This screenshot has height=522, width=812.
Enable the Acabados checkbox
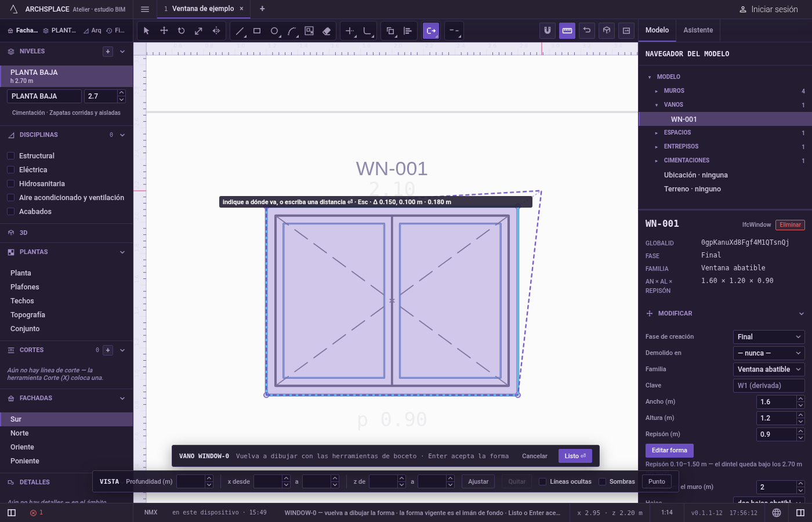click(10, 212)
